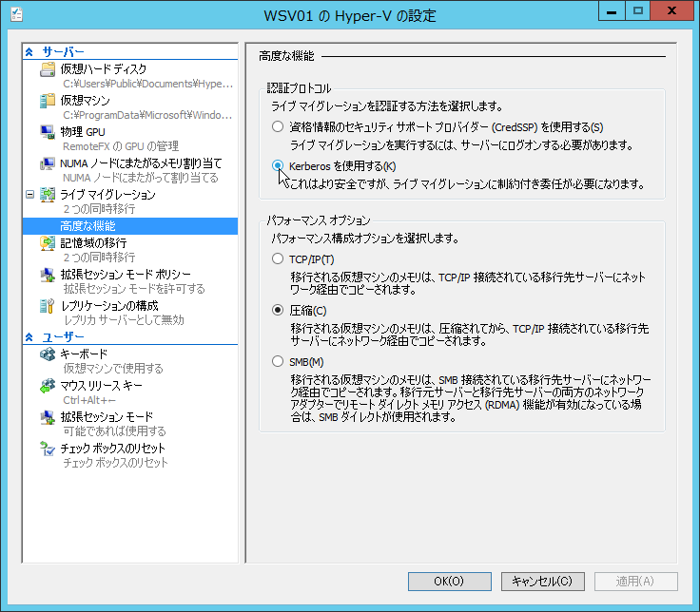Click the キャンセル(C) button
The width and height of the screenshot is (700, 612).
[x=542, y=582]
